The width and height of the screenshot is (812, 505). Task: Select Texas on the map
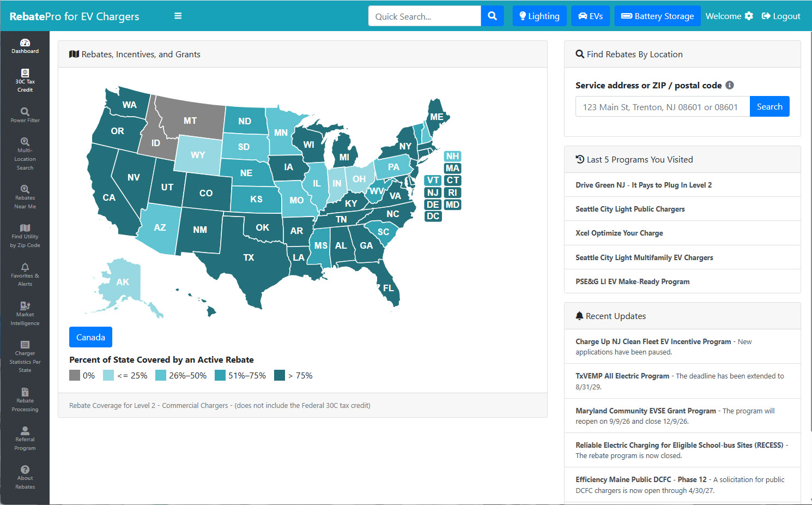(x=249, y=257)
